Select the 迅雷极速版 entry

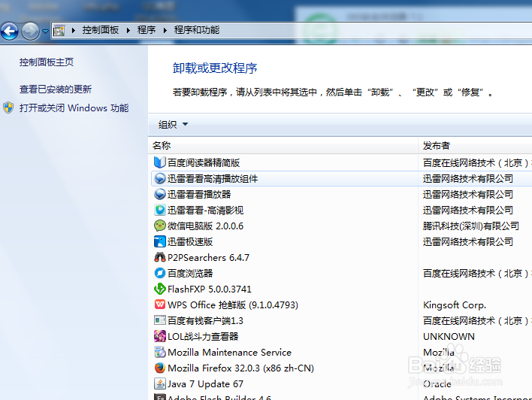pos(190,242)
